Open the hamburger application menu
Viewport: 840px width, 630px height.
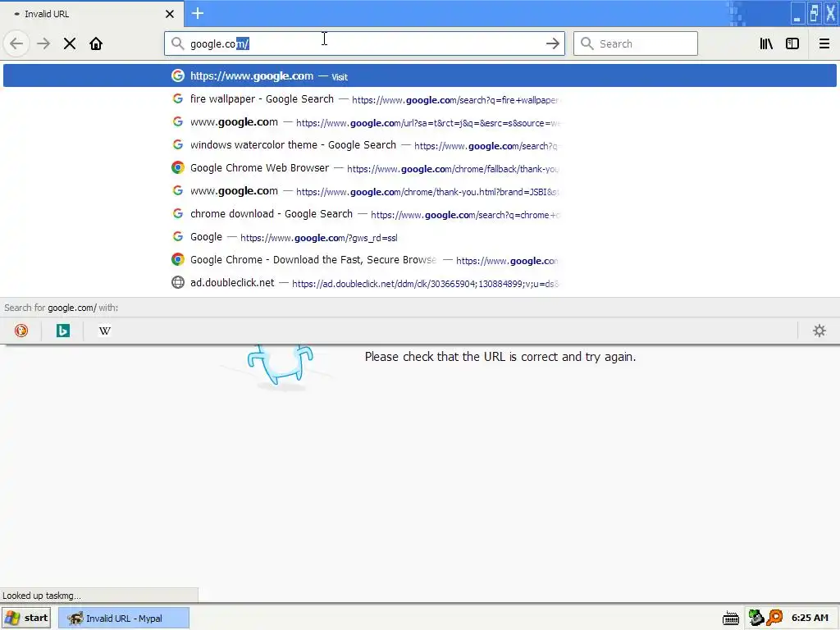(824, 44)
